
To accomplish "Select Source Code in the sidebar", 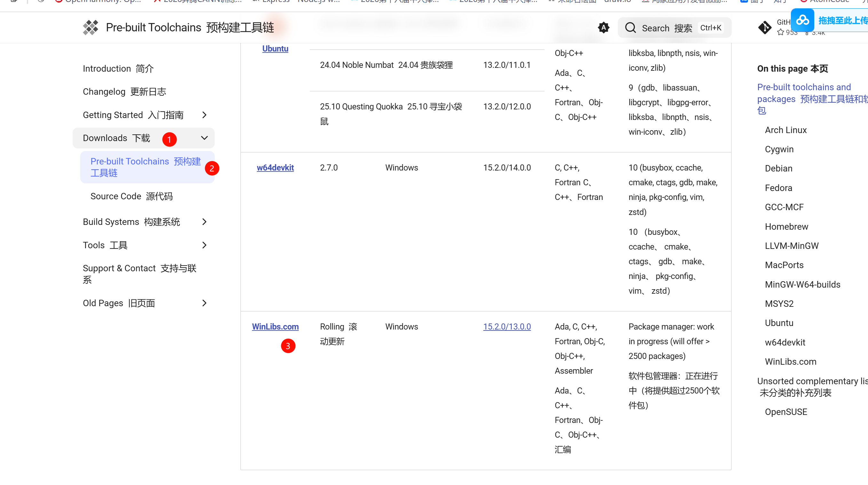I will coord(131,196).
